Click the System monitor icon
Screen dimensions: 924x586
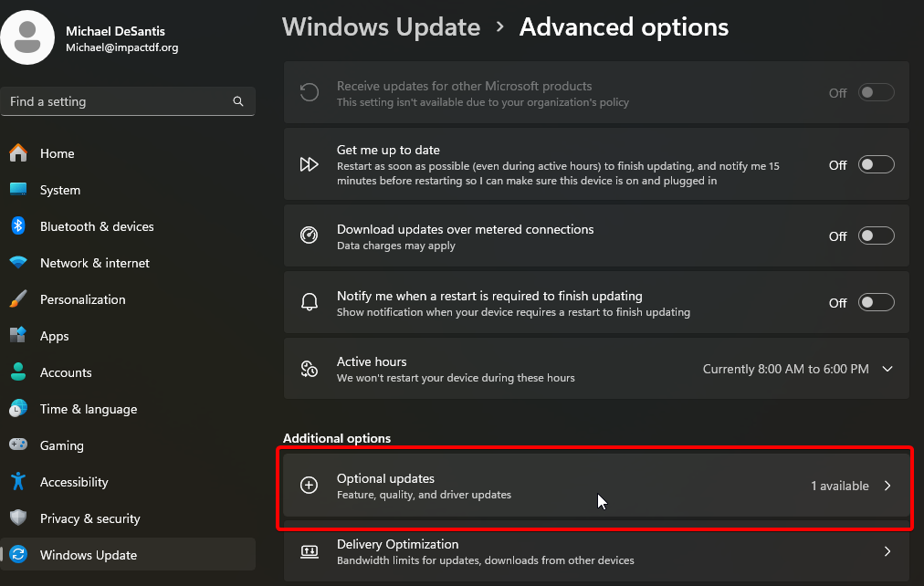[18, 190]
